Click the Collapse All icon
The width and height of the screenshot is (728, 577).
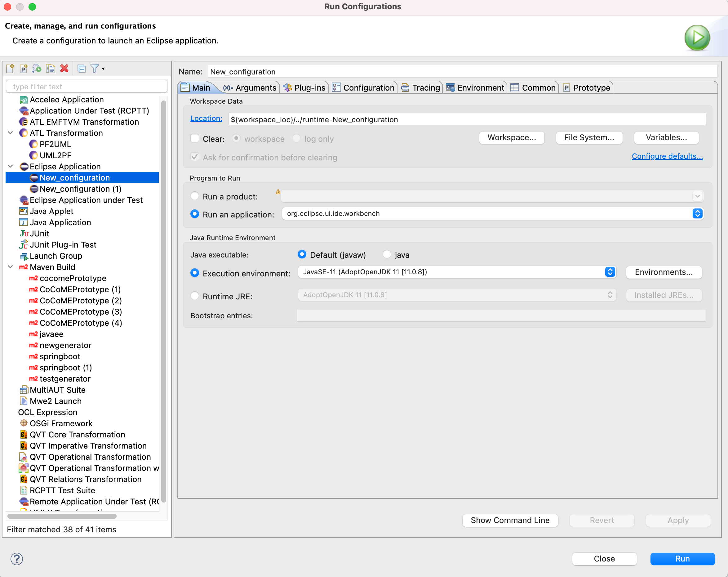(81, 69)
